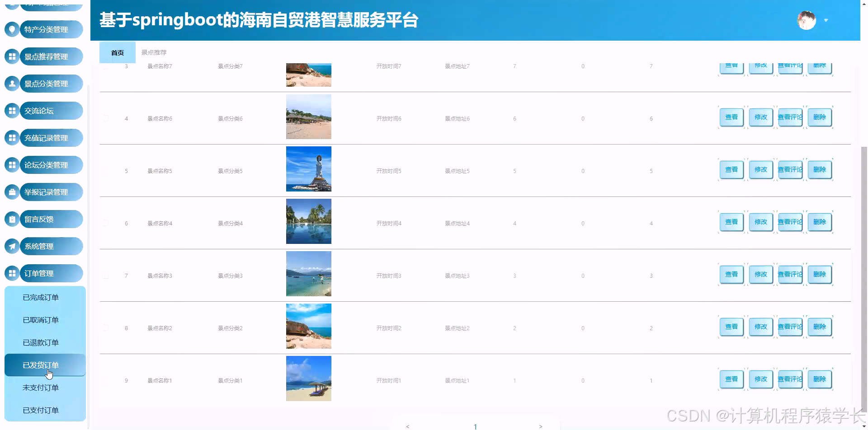Expand 论坛分类管理 menu
The width and height of the screenshot is (868, 430).
(51, 165)
